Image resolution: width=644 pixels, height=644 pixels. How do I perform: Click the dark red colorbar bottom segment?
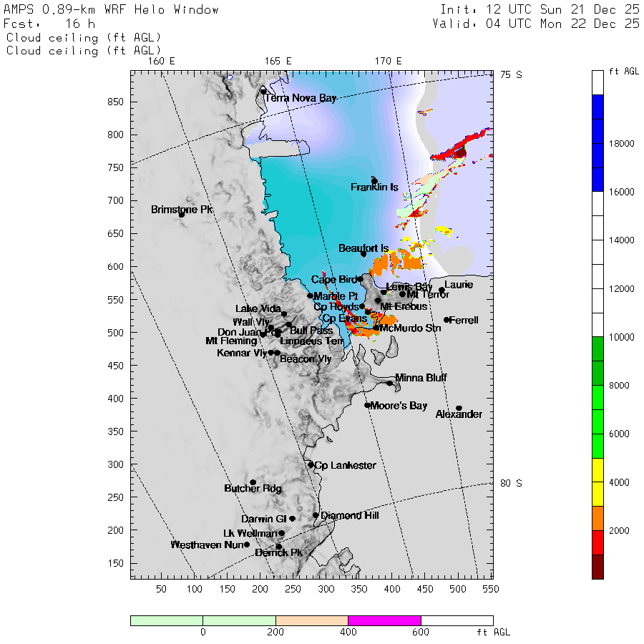pos(598,567)
